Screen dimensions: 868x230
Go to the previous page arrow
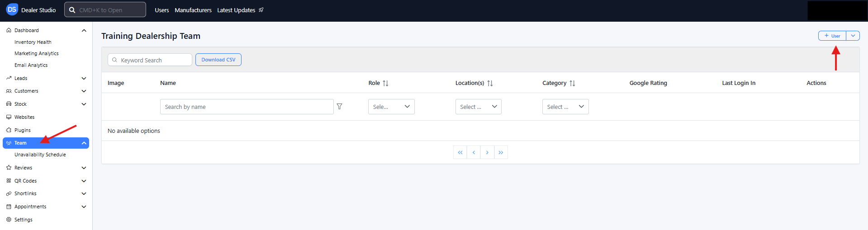point(474,152)
